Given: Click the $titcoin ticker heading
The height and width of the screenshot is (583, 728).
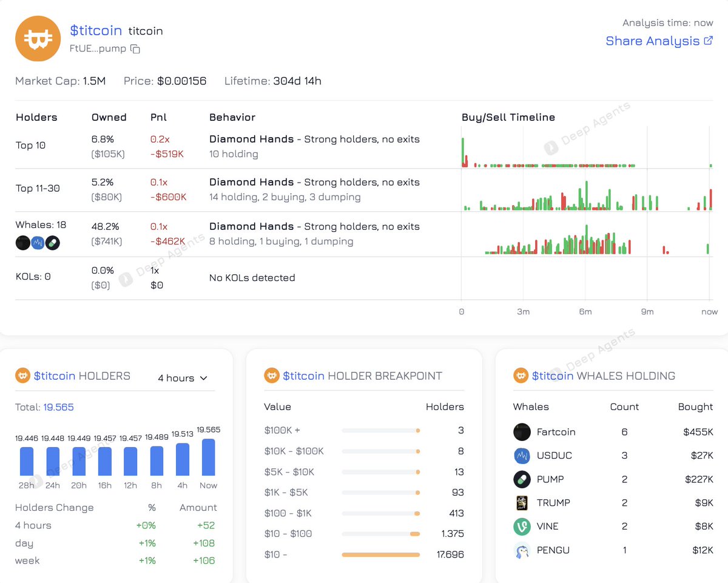Looking at the screenshot, I should [x=96, y=30].
